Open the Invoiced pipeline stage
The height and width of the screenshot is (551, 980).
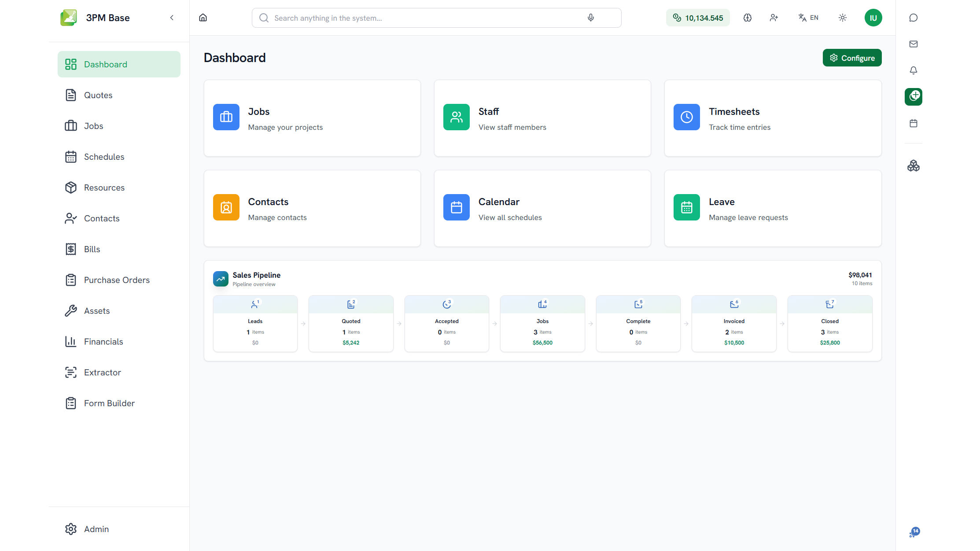click(734, 323)
